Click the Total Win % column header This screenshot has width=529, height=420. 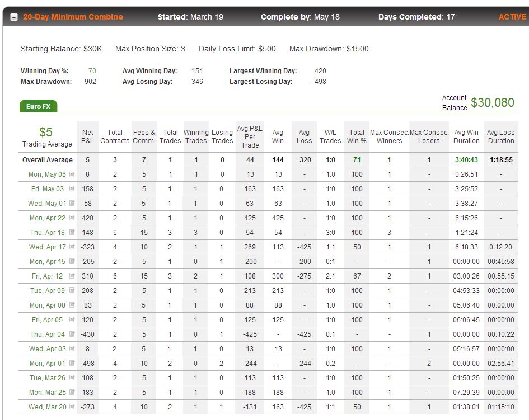(357, 136)
